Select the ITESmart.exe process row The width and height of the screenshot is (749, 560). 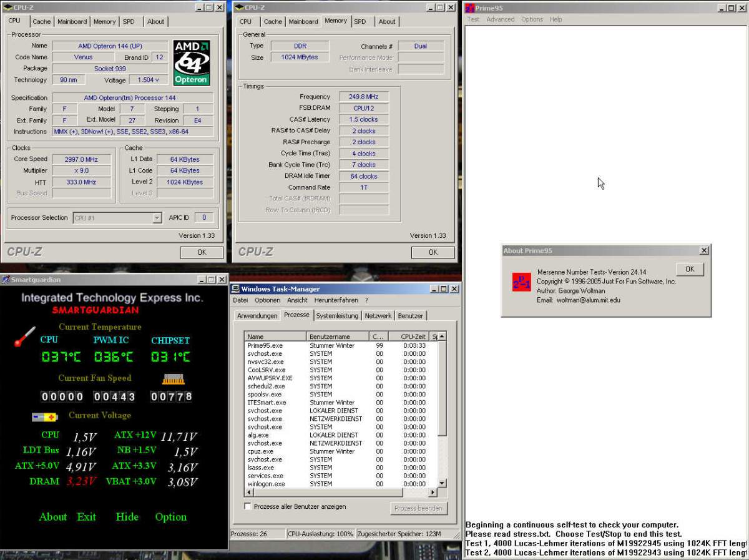click(x=341, y=402)
